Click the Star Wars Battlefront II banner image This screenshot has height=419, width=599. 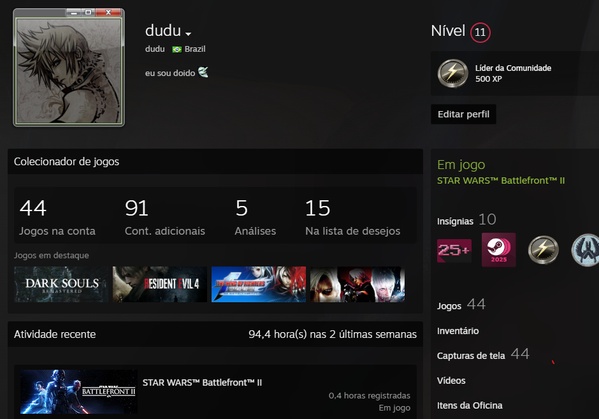click(79, 391)
